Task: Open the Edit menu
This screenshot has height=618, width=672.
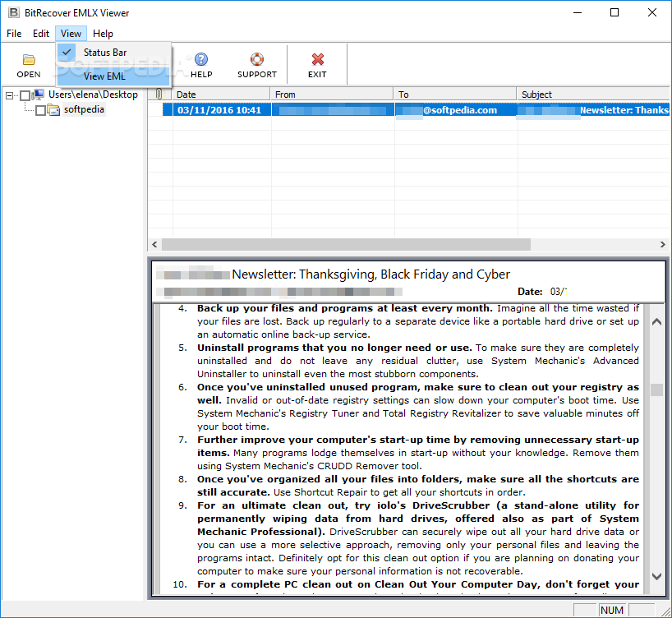Action: 41,34
